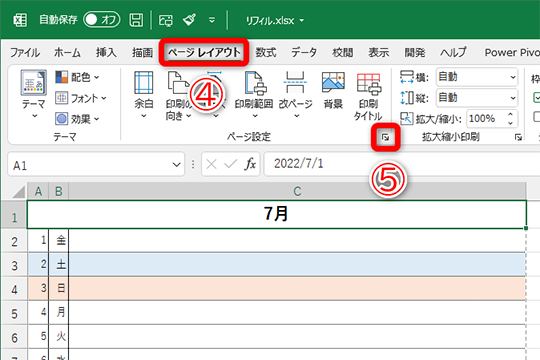Open the Name Box dropdown arrow
Image resolution: width=540 pixels, height=360 pixels.
[177, 165]
